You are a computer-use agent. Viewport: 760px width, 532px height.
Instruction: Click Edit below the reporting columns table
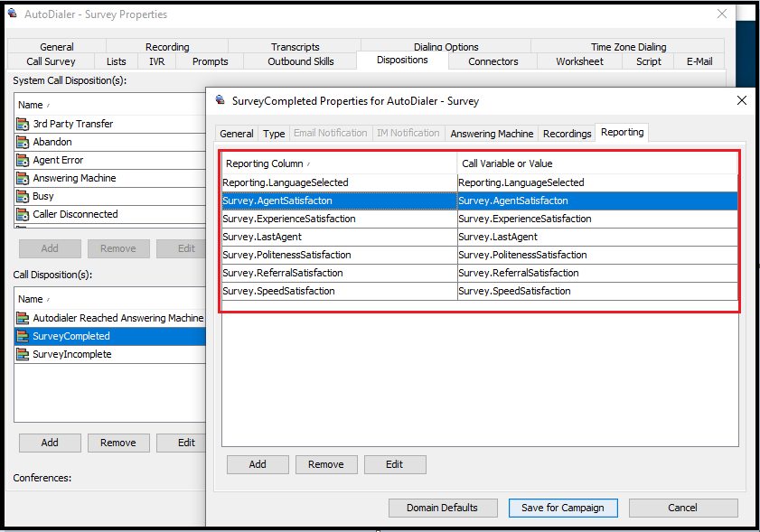(395, 464)
